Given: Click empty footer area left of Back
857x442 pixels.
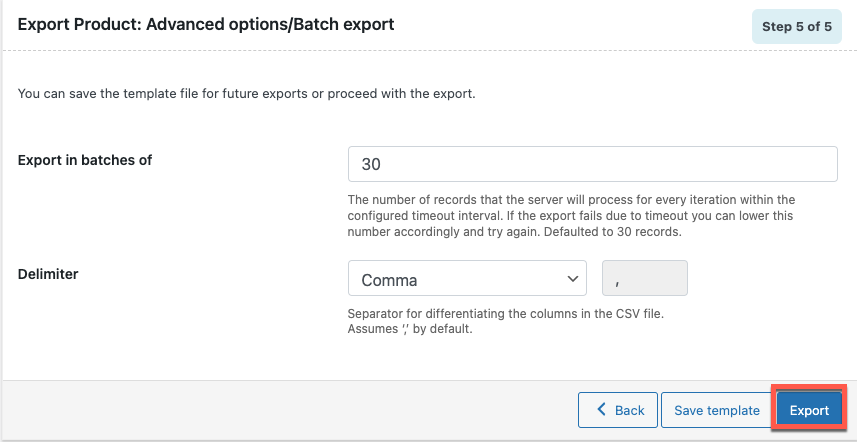Looking at the screenshot, I should pos(290,410).
